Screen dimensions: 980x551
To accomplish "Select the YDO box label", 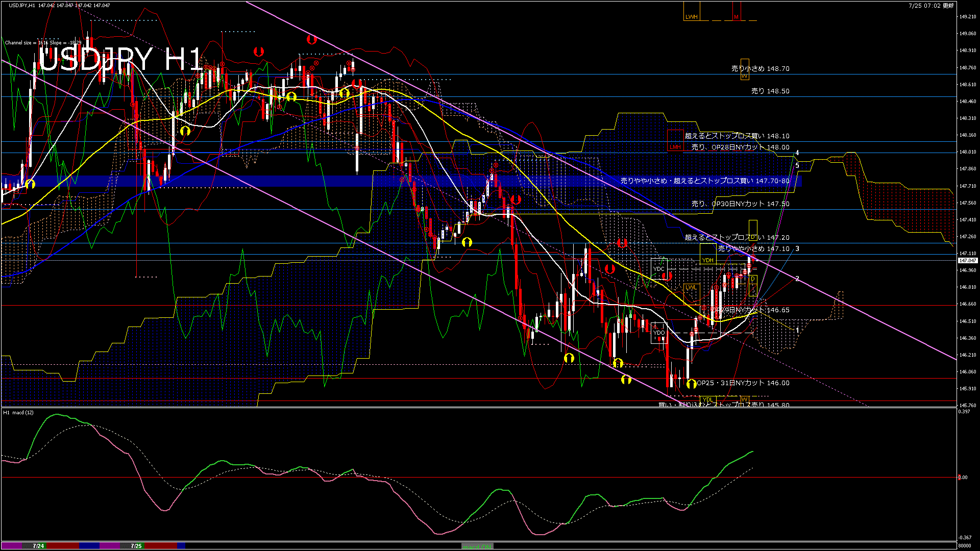I will click(x=659, y=333).
